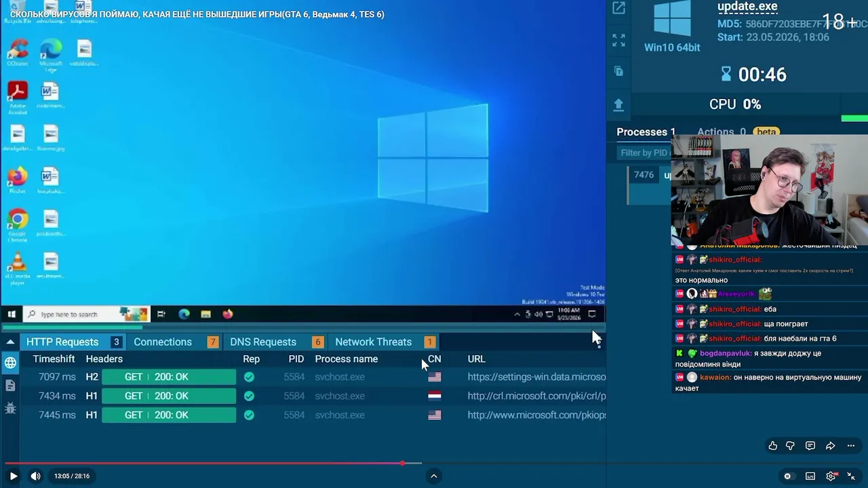Screen dimensions: 868x488
Task: Click the Filter by PID field
Action: (644, 153)
